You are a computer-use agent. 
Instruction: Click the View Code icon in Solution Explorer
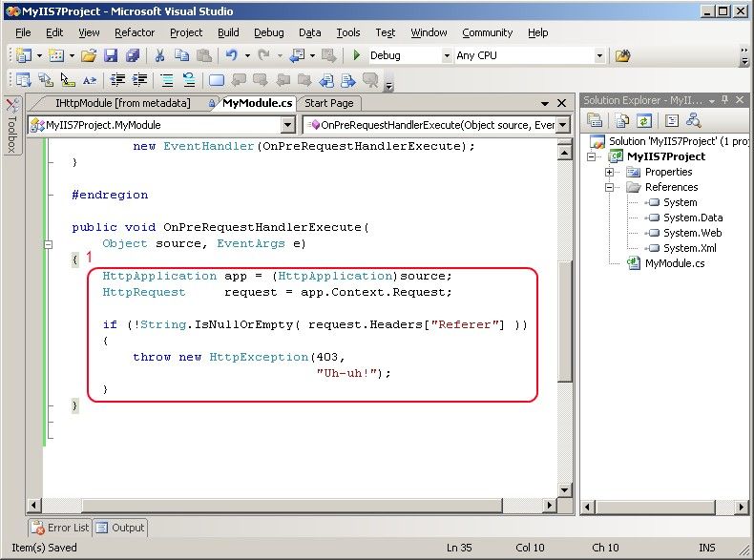672,120
